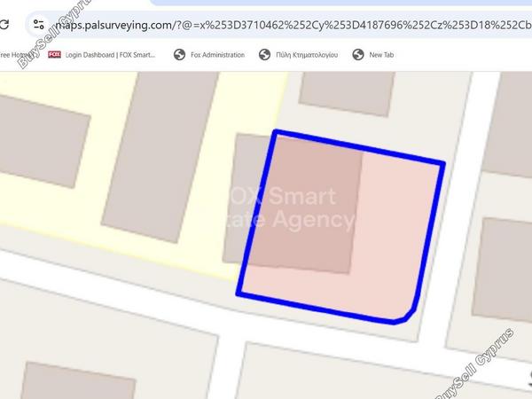Click the browser reload button
The height and width of the screenshot is (399, 532).
tap(4, 25)
